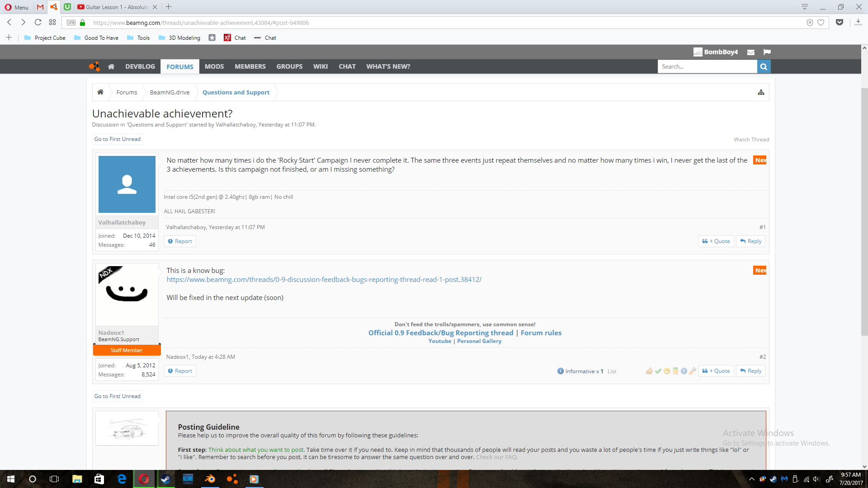
Task: Open the MODS navigation tab
Action: click(214, 66)
